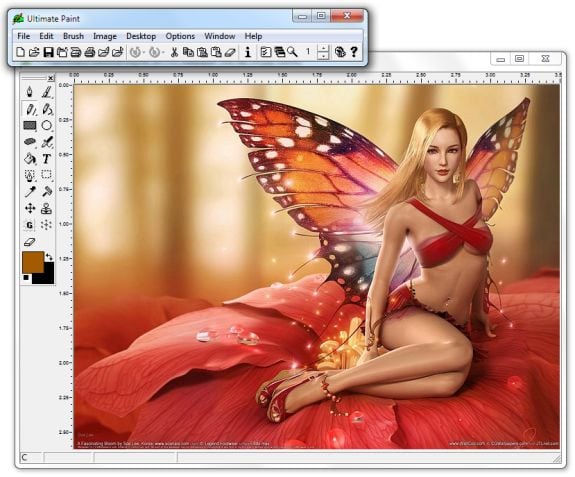Click the black background color swatch

click(x=48, y=276)
